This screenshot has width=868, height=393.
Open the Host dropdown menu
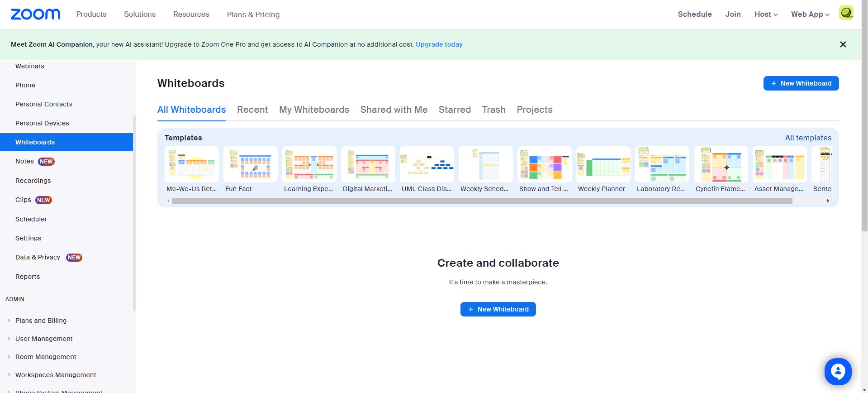766,14
